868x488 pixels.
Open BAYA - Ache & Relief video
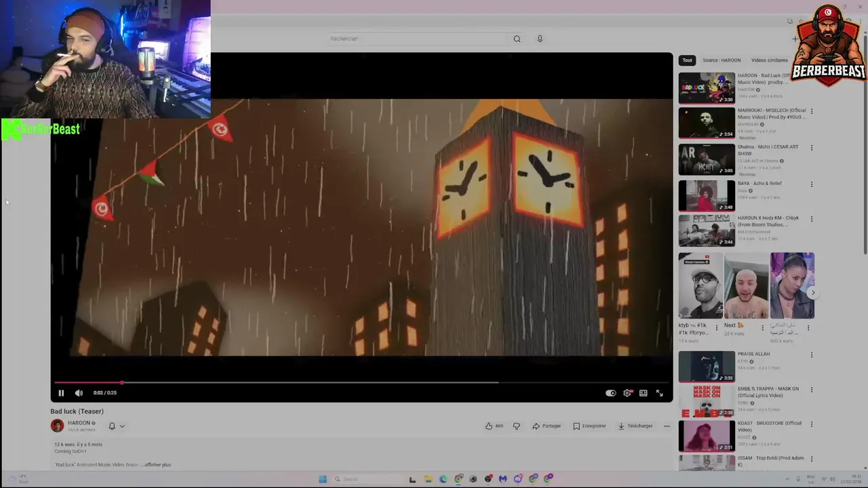click(x=707, y=195)
